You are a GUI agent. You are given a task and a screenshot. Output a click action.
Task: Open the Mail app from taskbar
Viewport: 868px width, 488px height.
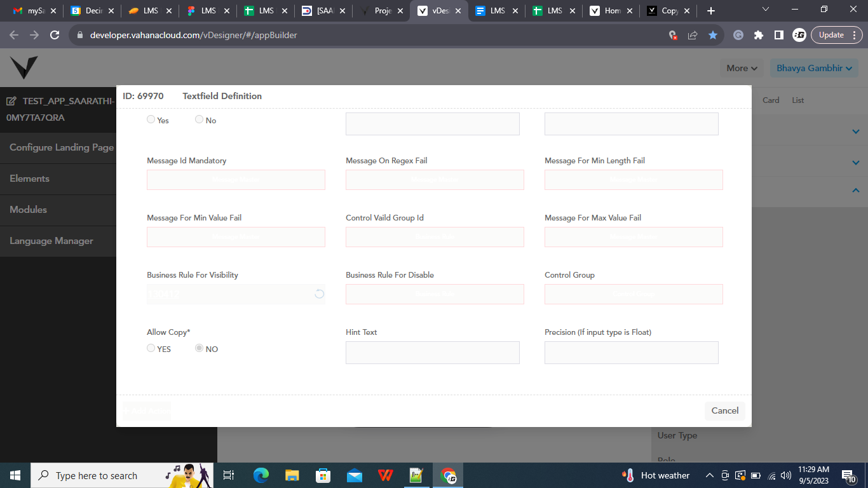click(x=354, y=475)
